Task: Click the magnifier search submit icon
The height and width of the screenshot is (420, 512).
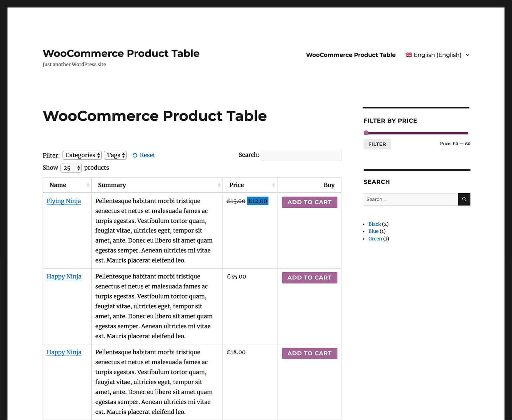Action: point(464,199)
